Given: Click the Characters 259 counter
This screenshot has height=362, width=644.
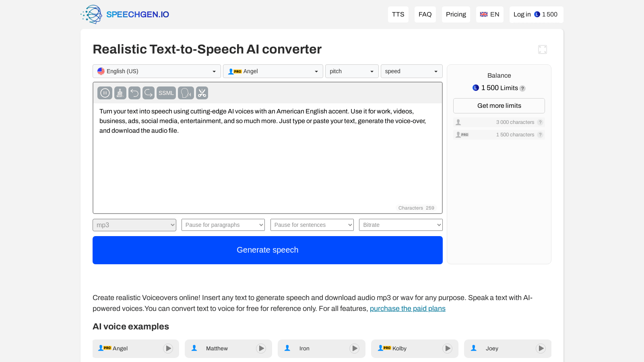Looking at the screenshot, I should pyautogui.click(x=416, y=208).
